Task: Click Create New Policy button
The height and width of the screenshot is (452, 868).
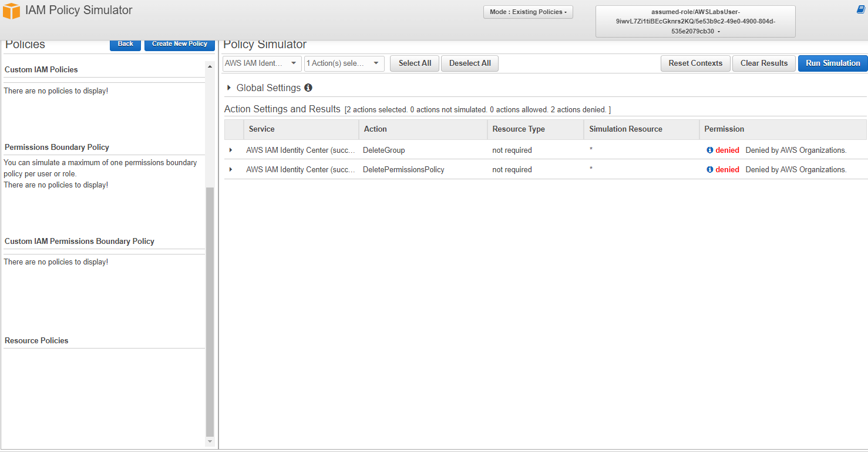Action: point(180,44)
